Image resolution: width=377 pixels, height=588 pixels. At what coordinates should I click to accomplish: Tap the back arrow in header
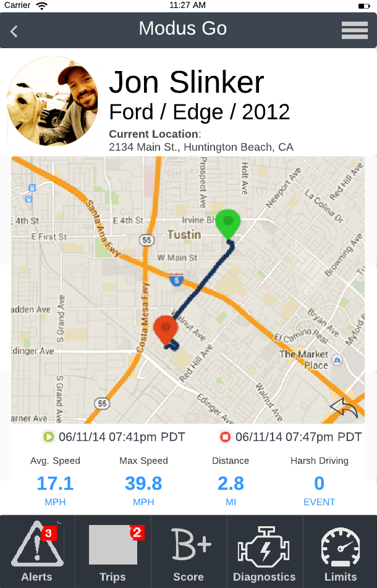tap(14, 31)
